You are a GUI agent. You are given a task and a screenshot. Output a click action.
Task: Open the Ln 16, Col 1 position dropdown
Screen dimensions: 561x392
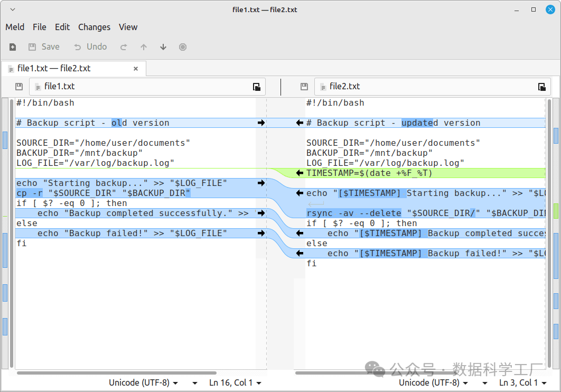[235, 382]
